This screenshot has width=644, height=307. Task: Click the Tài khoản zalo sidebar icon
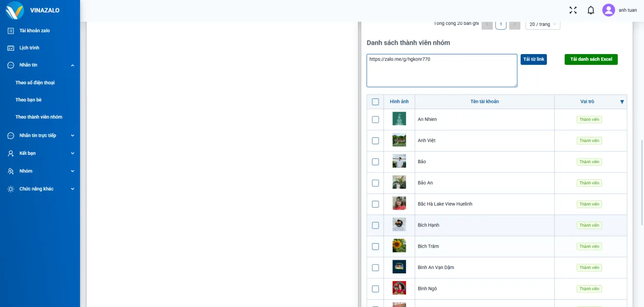[11, 31]
